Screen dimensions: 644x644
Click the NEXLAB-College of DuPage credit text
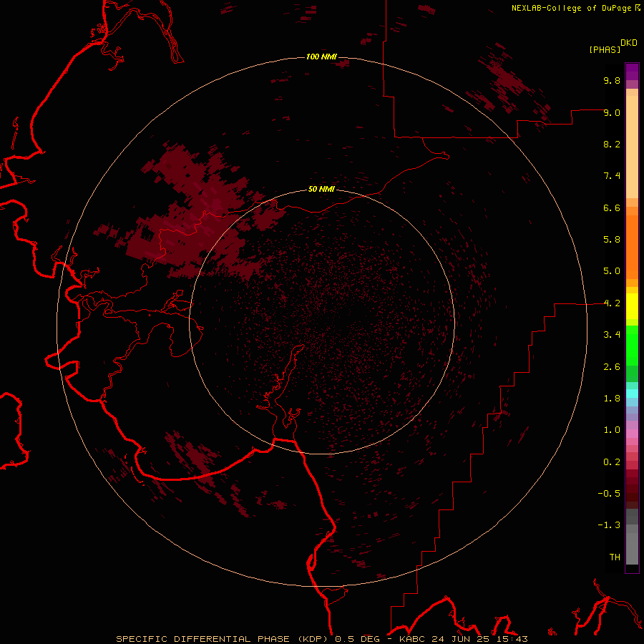point(571,8)
